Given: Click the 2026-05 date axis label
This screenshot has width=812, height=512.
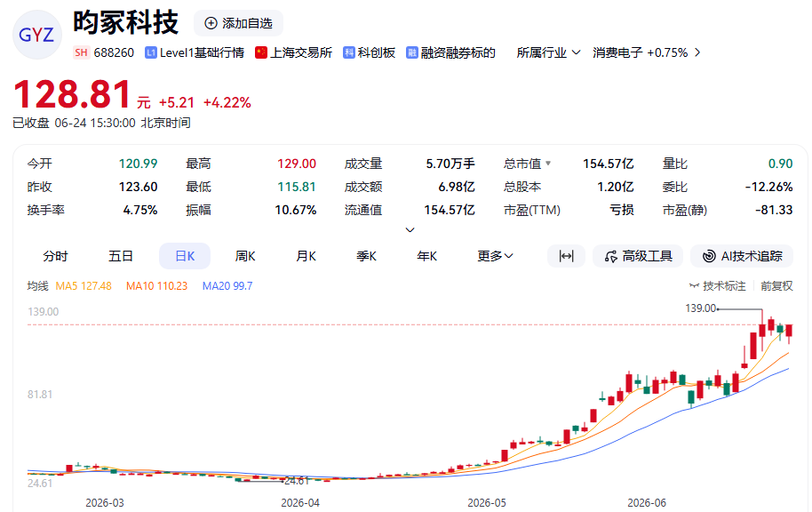Looking at the screenshot, I should pos(487,503).
